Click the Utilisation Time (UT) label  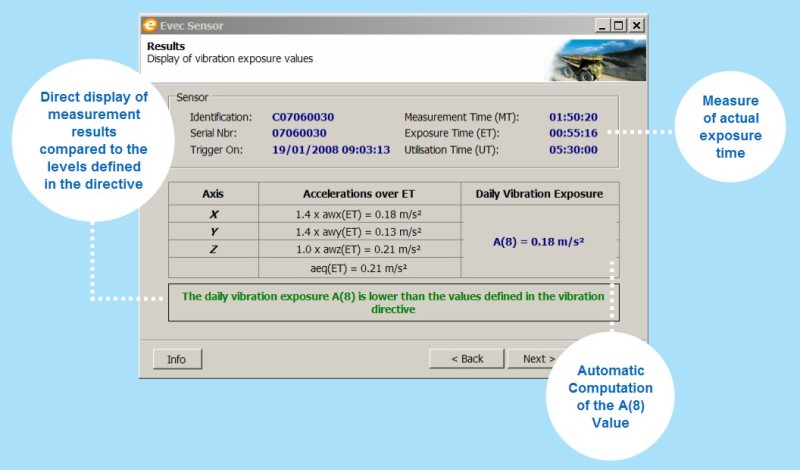[452, 150]
